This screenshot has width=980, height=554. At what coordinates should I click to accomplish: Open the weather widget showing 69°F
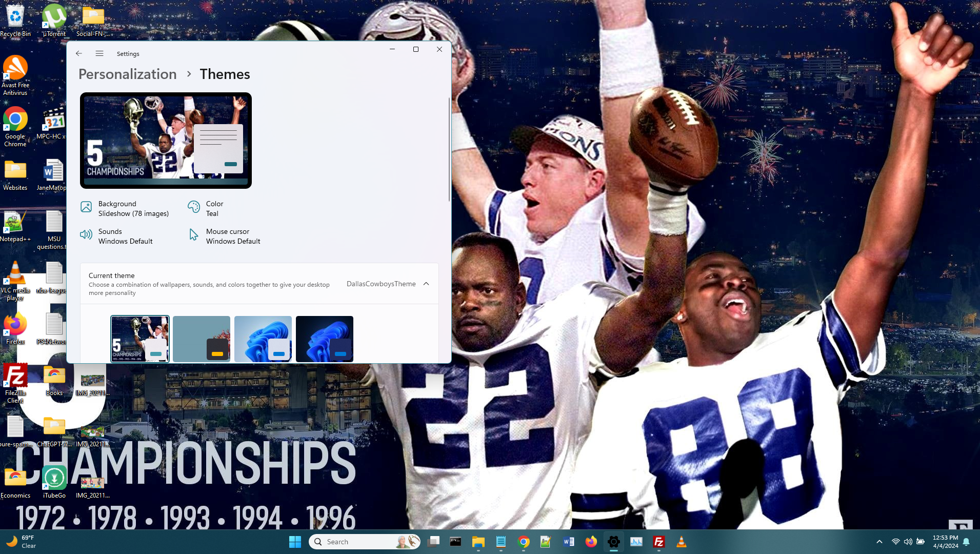coord(22,542)
